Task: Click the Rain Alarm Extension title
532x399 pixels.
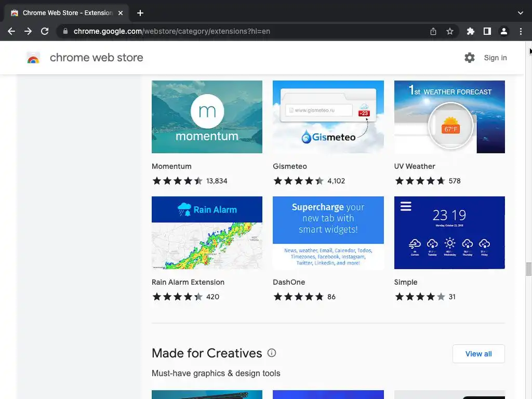Action: point(188,282)
